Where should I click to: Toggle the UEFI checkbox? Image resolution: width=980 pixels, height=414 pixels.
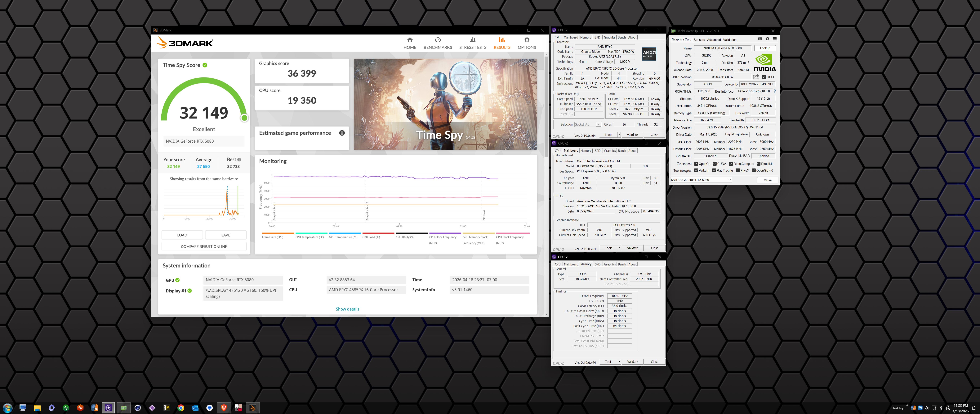point(764,77)
